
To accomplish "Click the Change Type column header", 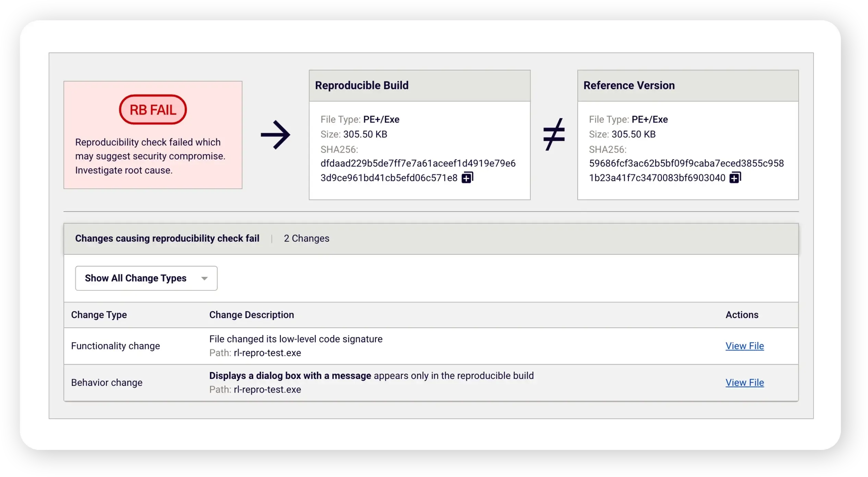I will (x=99, y=314).
